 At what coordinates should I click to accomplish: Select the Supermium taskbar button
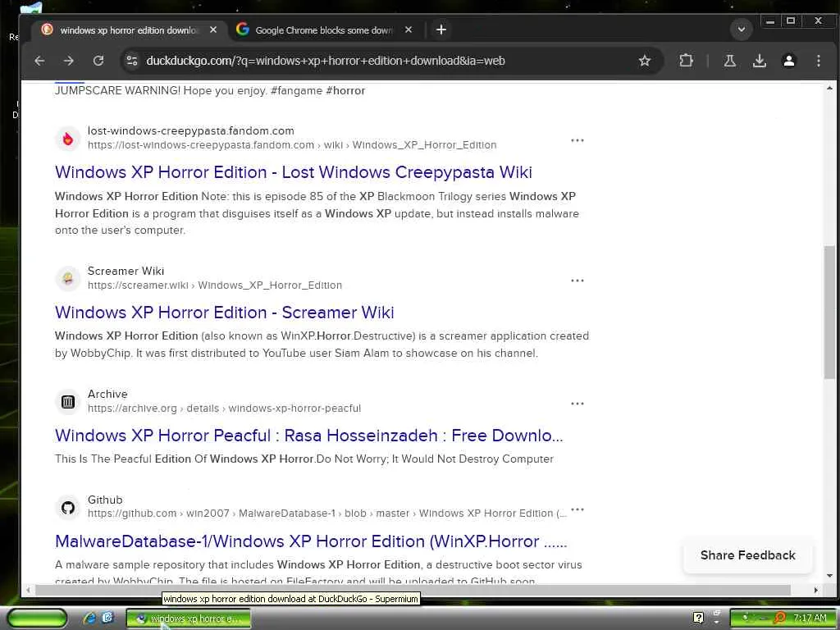(188, 619)
